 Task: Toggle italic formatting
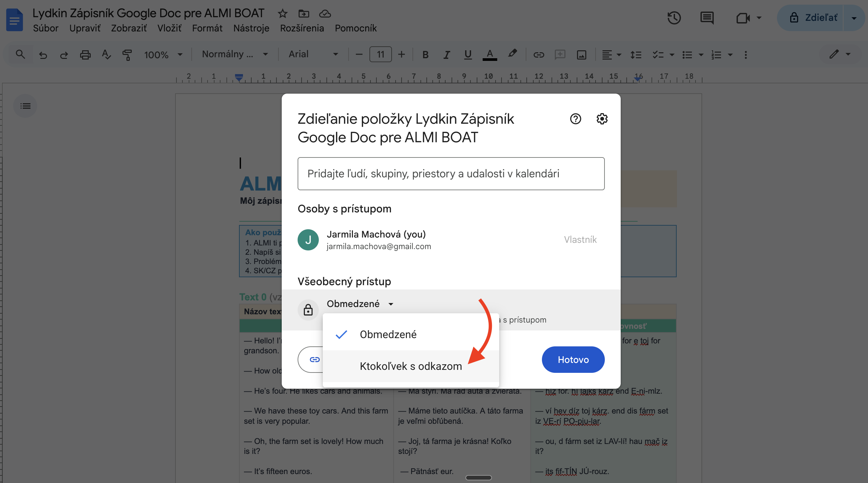tap(446, 54)
